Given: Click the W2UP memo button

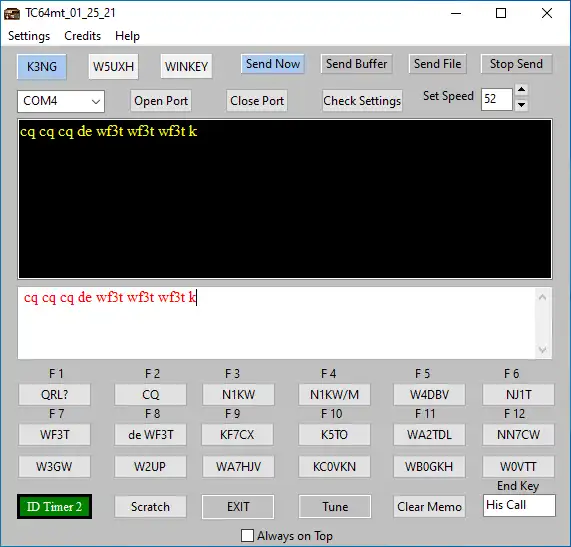Looking at the screenshot, I should pyautogui.click(x=150, y=467).
